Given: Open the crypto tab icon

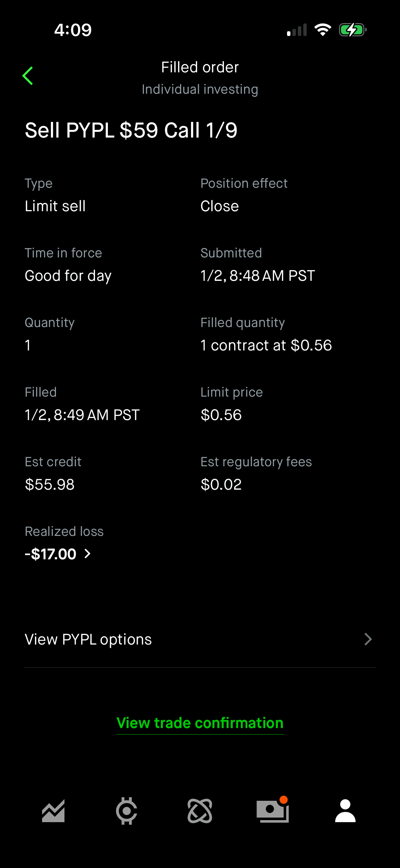Looking at the screenshot, I should (127, 811).
